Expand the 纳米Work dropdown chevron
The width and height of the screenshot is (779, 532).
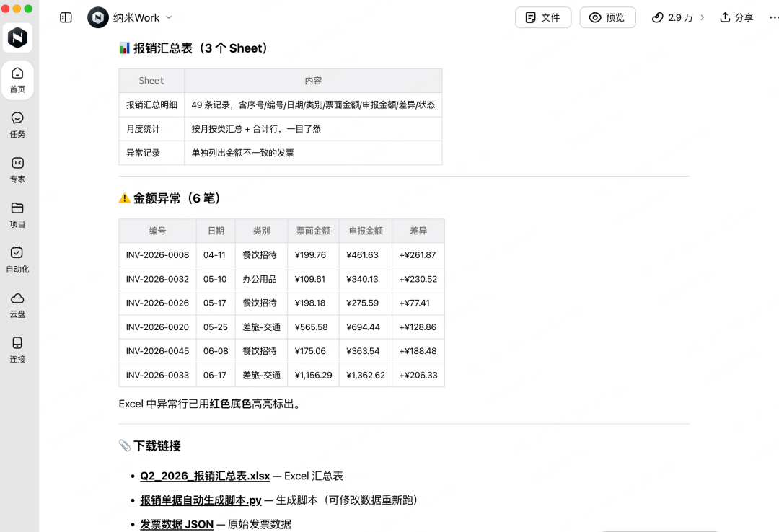click(169, 17)
